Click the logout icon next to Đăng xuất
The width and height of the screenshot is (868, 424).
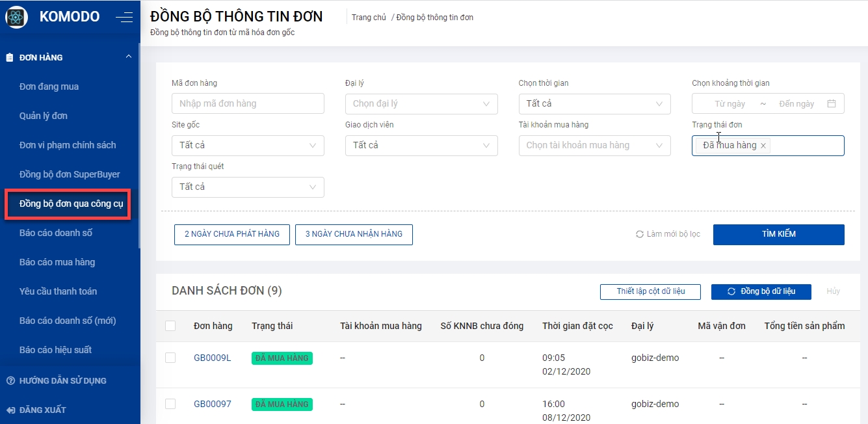pos(10,410)
